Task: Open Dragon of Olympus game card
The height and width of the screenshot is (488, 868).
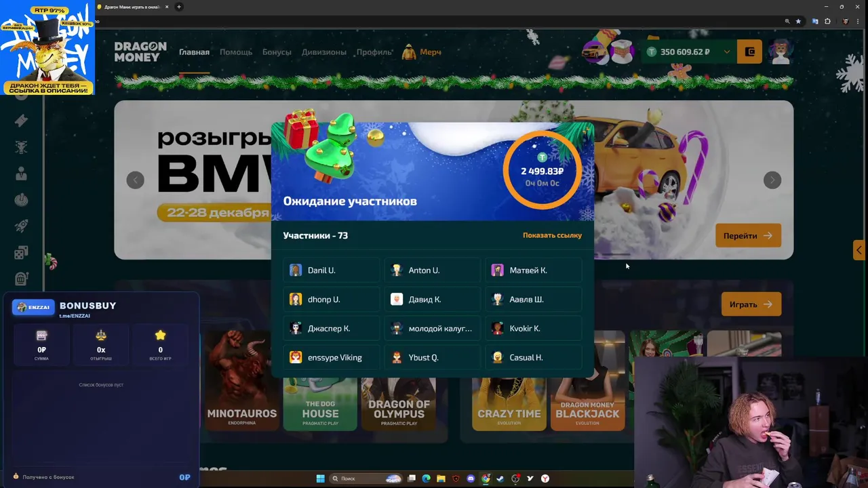Action: (399, 404)
